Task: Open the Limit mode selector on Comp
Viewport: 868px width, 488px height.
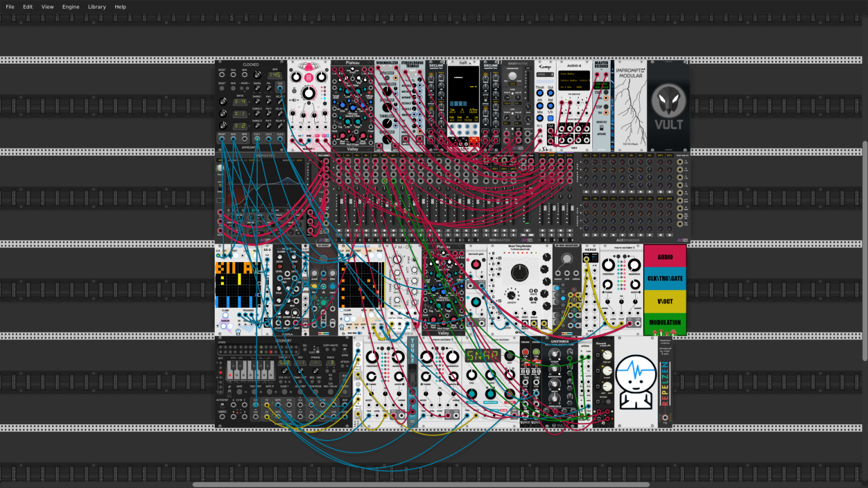Action: (x=545, y=75)
